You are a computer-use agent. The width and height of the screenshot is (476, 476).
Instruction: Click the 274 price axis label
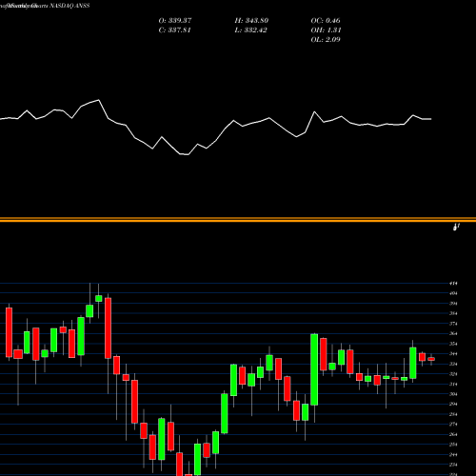pos(453,425)
